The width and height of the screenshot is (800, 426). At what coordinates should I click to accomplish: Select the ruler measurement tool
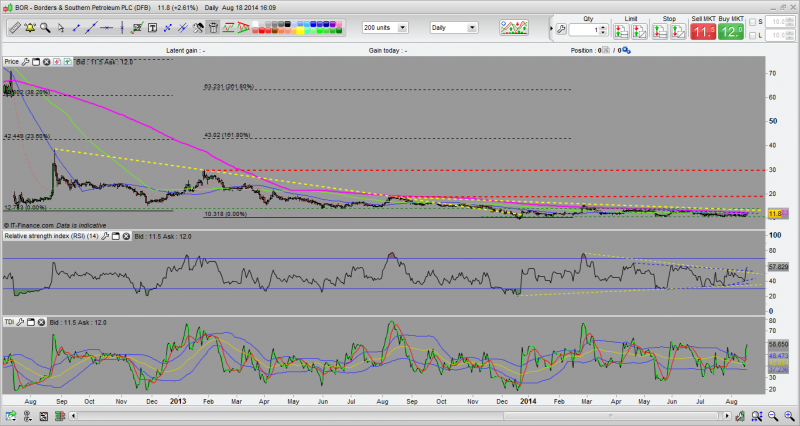pos(14,27)
